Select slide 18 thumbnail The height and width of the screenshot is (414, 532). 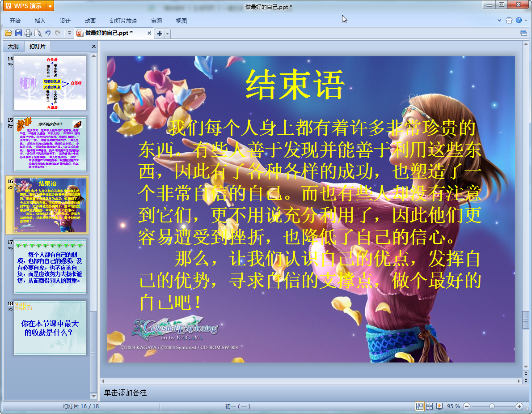[x=50, y=328]
